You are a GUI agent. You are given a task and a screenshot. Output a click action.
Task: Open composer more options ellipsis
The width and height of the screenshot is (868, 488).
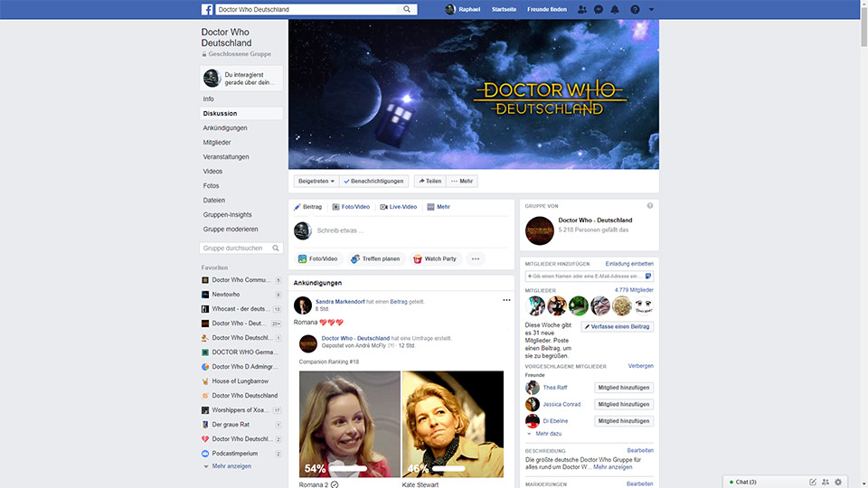click(476, 259)
